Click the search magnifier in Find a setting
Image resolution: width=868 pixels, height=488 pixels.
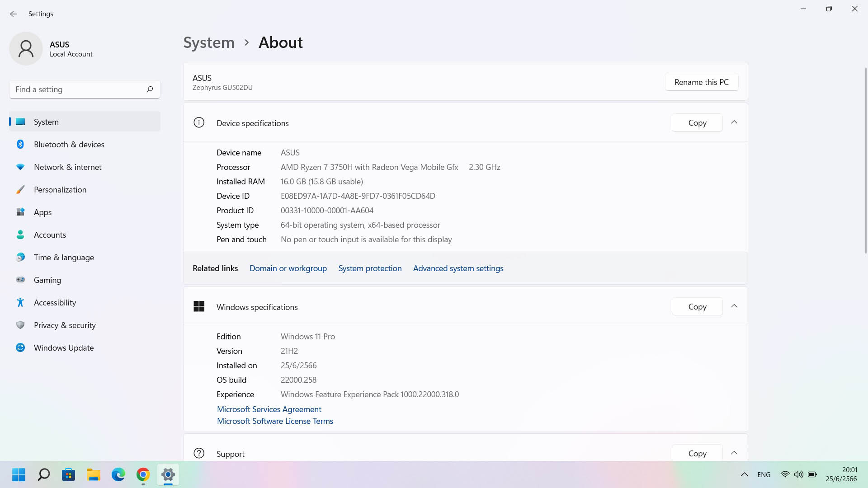(x=150, y=89)
